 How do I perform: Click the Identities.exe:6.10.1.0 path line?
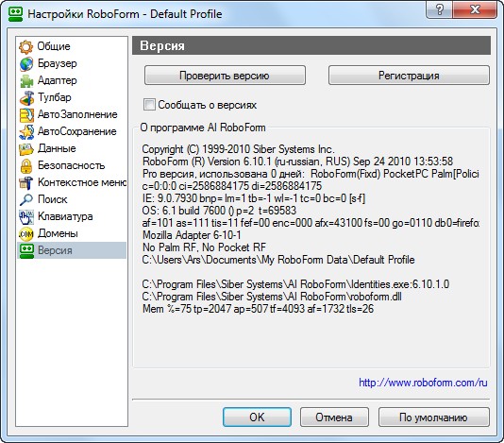[295, 284]
